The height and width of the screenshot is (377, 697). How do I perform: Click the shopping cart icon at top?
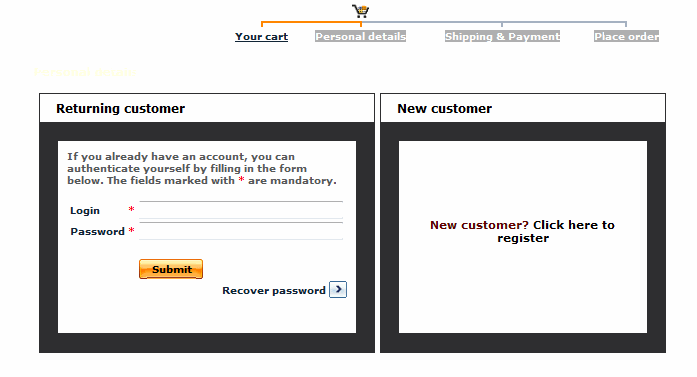click(361, 11)
